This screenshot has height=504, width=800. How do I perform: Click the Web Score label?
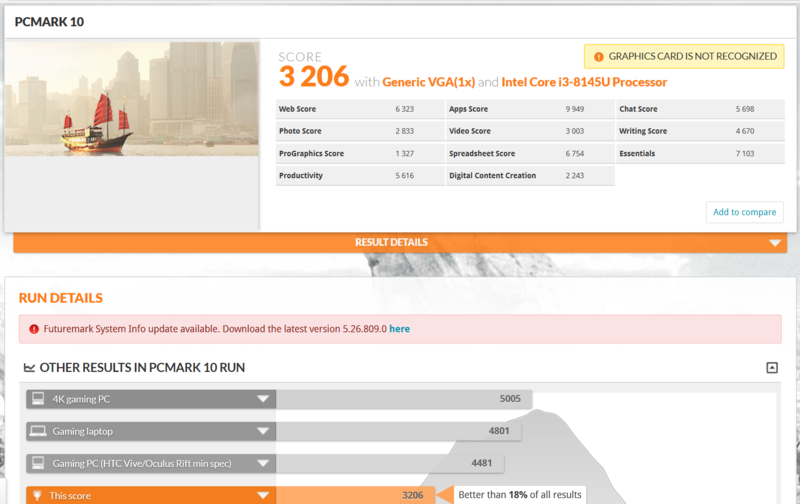pyautogui.click(x=297, y=109)
